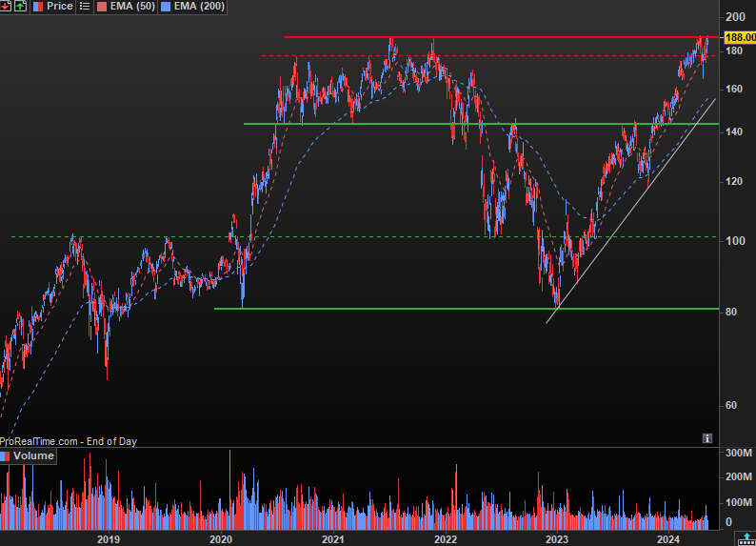Click the info icon on the chart
Image resolution: width=756 pixels, height=546 pixels.
707,438
